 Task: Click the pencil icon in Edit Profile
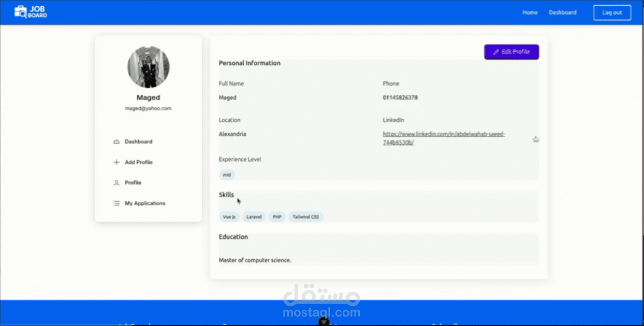click(x=496, y=52)
